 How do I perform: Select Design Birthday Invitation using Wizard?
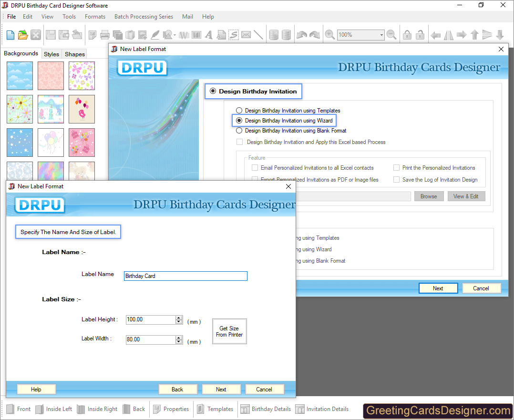point(239,121)
